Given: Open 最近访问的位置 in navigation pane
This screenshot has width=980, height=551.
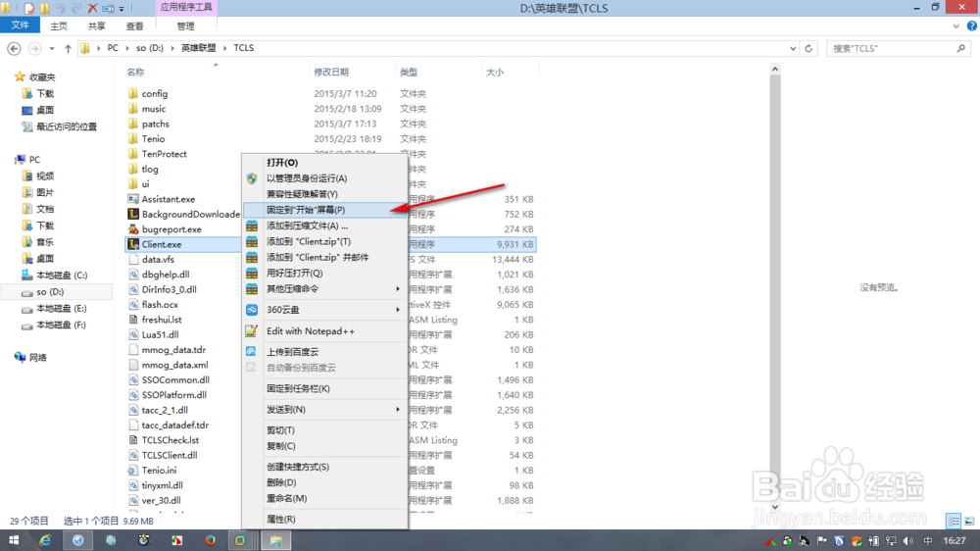Looking at the screenshot, I should pyautogui.click(x=67, y=126).
